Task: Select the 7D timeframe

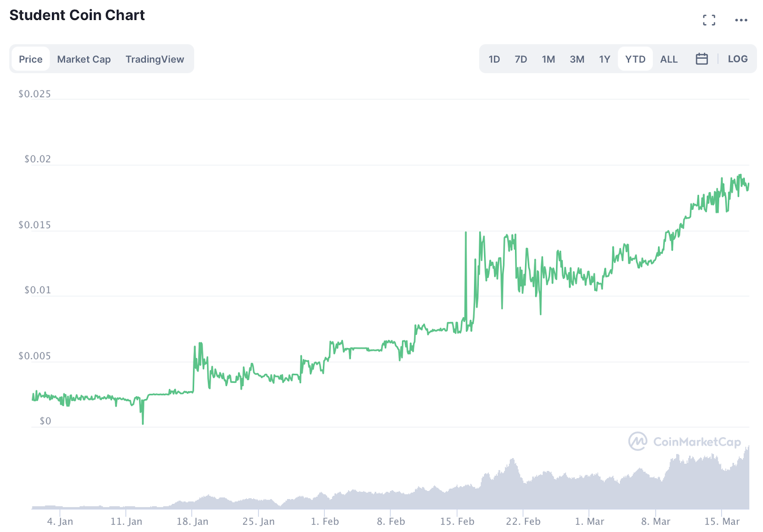Action: [x=521, y=59]
